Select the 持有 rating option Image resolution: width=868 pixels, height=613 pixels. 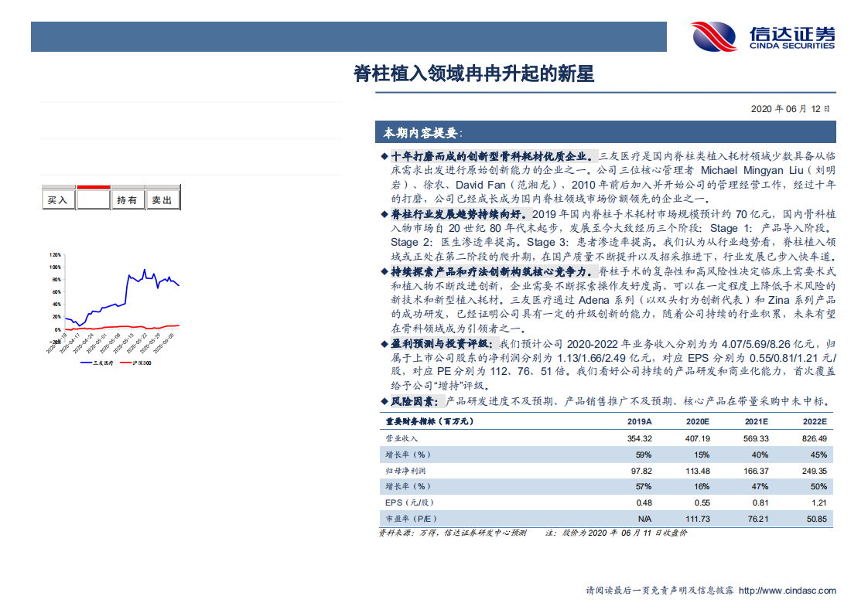coord(127,199)
